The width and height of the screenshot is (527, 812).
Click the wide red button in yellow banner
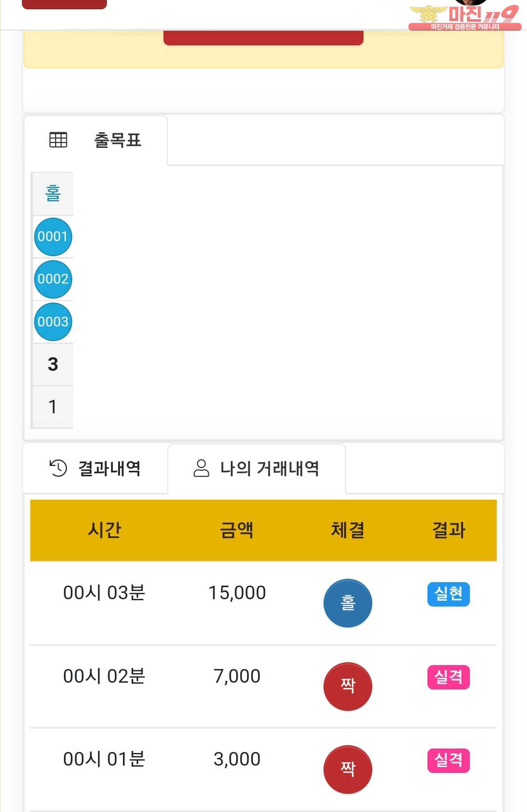263,38
